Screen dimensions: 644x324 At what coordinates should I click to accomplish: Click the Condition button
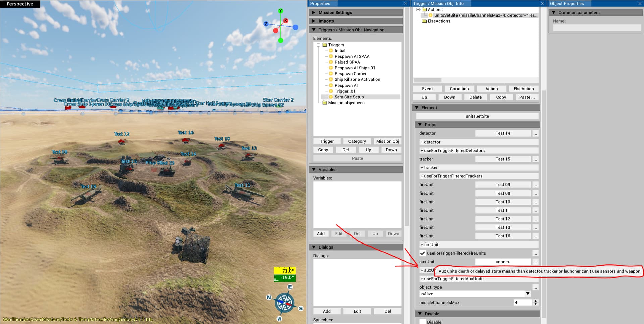459,89
